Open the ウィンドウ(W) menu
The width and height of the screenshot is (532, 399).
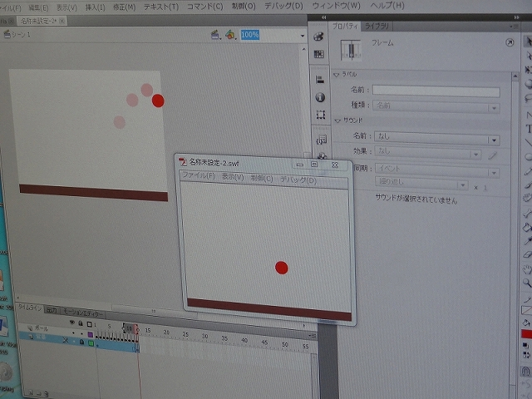click(x=336, y=6)
